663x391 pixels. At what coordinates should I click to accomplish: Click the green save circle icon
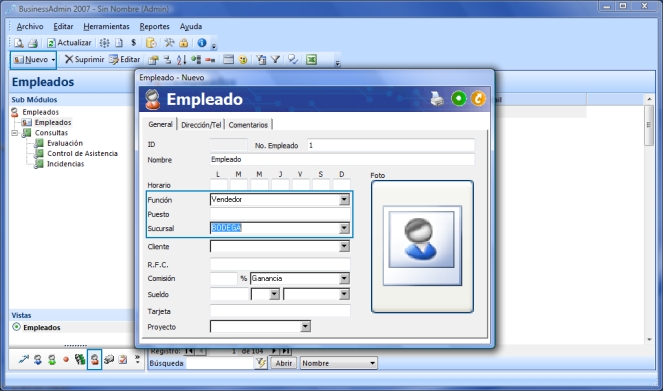(459, 98)
